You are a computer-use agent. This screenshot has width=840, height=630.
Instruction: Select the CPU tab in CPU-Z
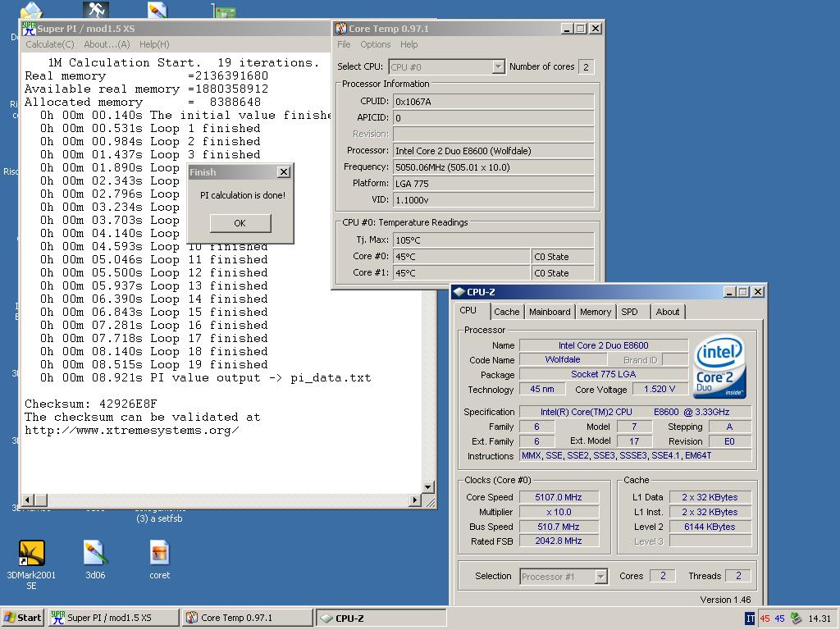click(x=472, y=311)
